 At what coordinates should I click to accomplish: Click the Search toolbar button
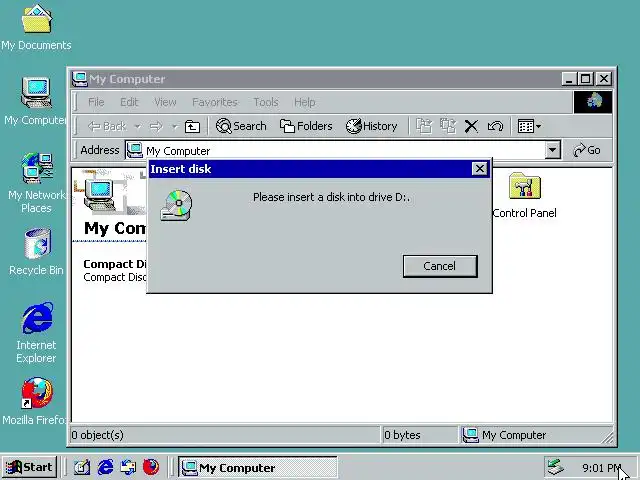coord(241,127)
